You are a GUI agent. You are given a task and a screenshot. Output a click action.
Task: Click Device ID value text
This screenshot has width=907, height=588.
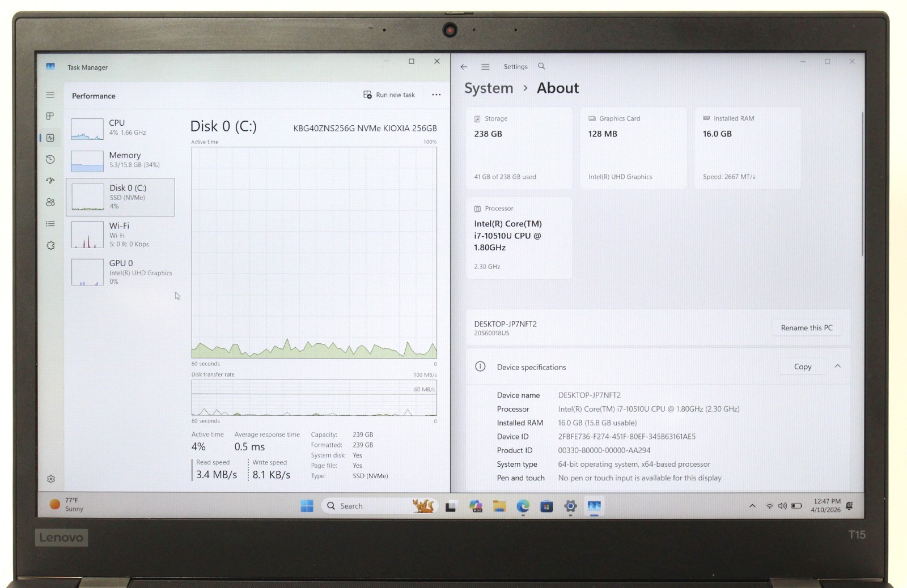[x=626, y=437]
